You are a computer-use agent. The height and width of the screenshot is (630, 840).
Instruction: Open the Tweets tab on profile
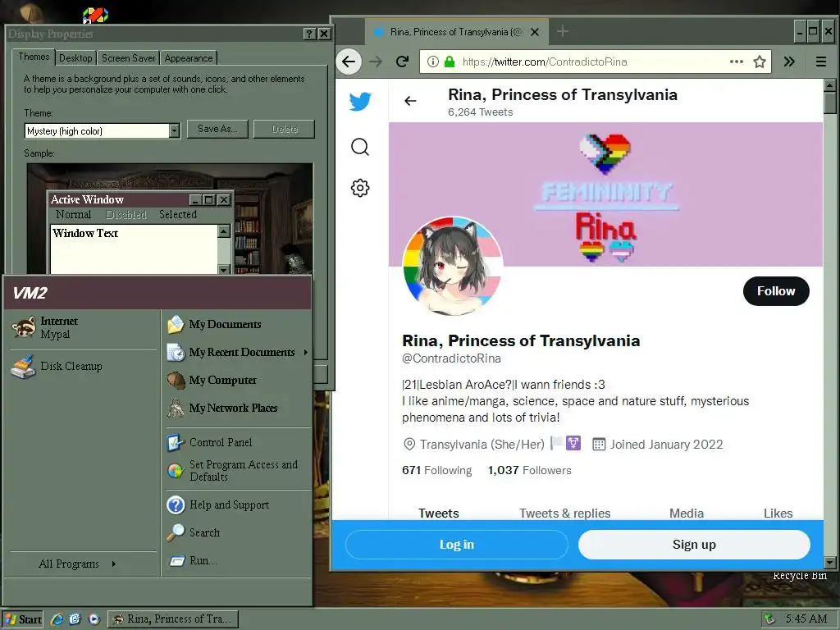pyautogui.click(x=439, y=513)
